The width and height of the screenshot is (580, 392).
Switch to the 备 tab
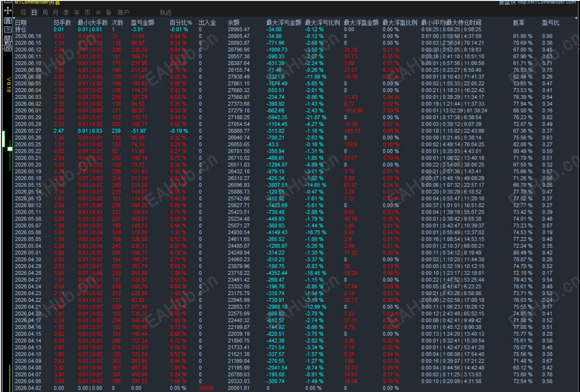109,13
